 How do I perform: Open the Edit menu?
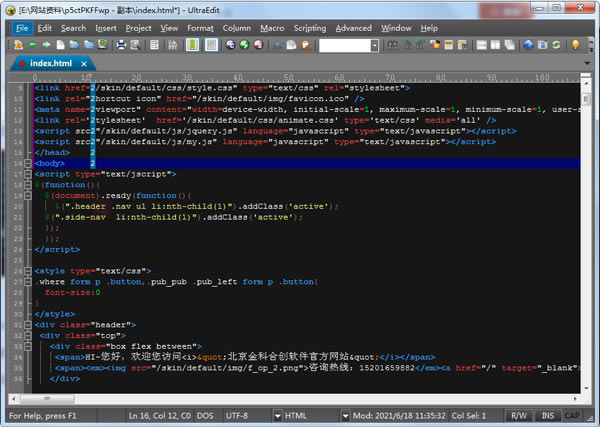(44, 28)
